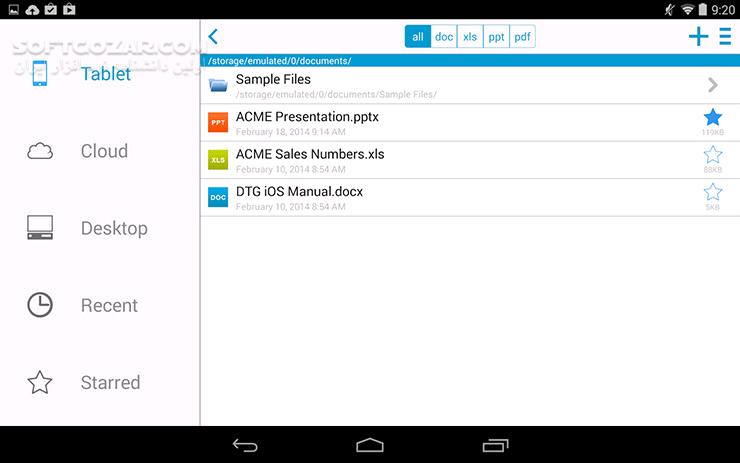This screenshot has width=740, height=463.
Task: Tap the /storage/emulated/0/documents/ path bar
Action: (470, 60)
